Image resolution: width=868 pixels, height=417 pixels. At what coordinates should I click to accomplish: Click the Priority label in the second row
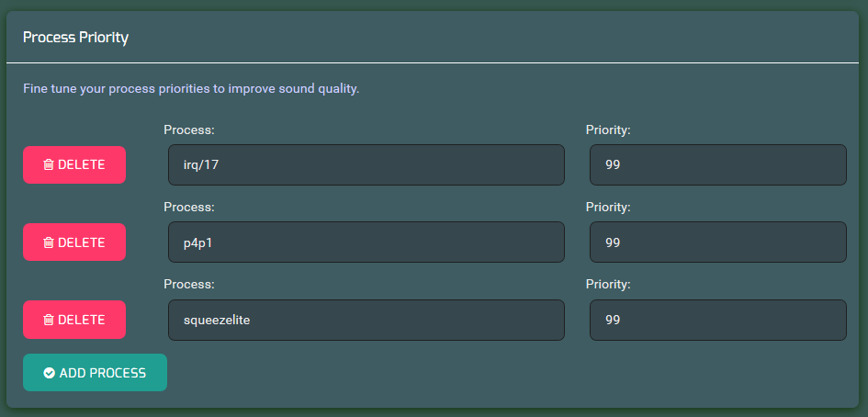608,208
